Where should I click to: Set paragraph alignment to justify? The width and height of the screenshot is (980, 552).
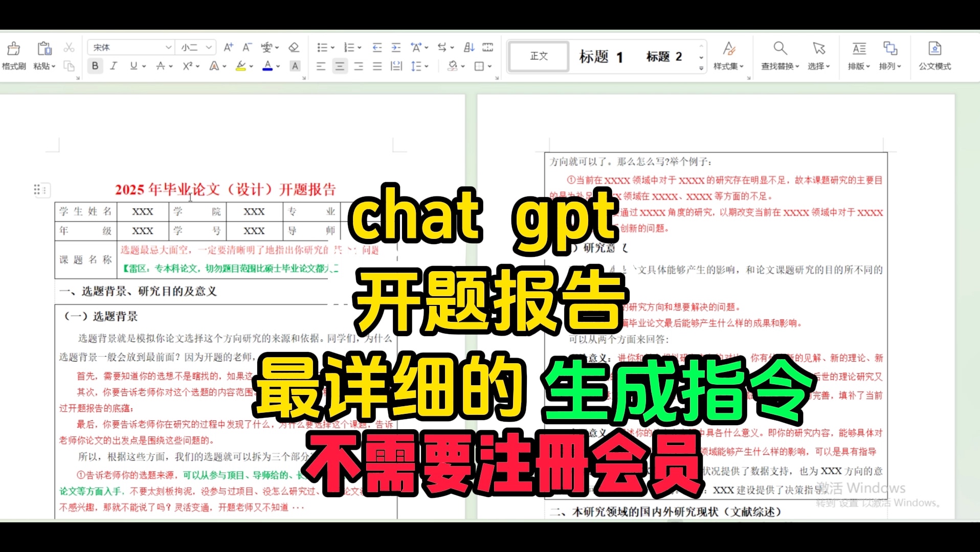[x=377, y=66]
